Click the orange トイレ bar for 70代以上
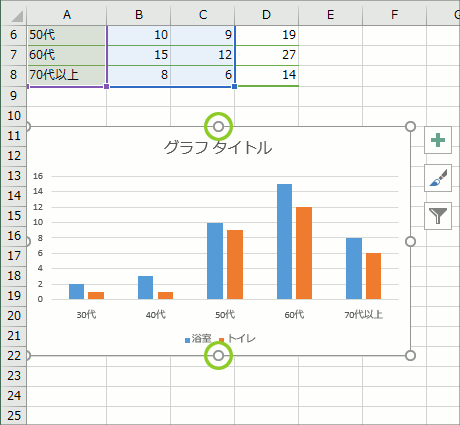This screenshot has height=425, width=460. [x=373, y=276]
